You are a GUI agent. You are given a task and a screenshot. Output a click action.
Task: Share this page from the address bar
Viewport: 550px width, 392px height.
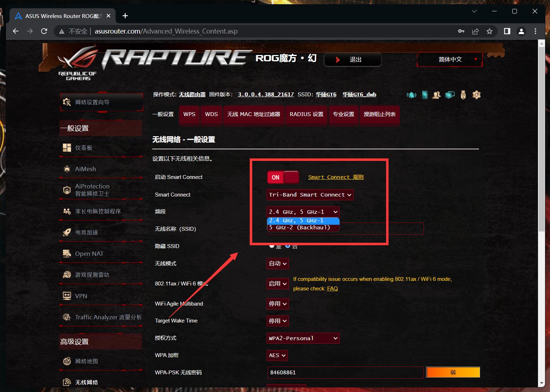475,31
